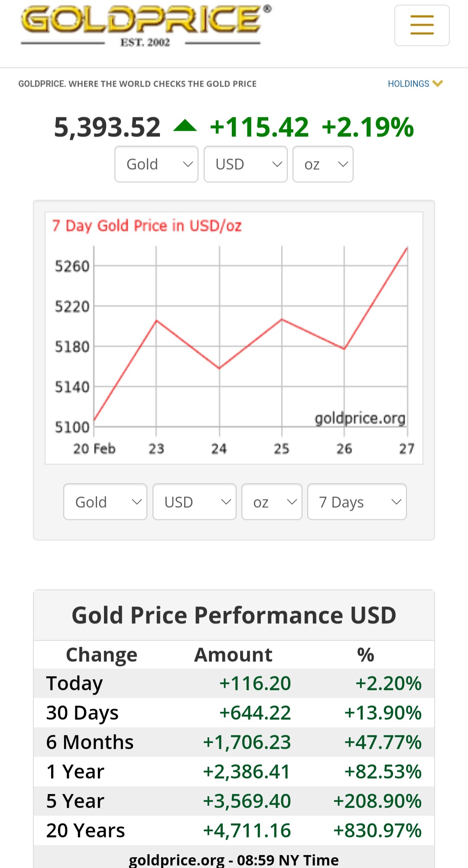The image size is (468, 868).
Task: Select the 20 Years performance row
Action: (234, 831)
